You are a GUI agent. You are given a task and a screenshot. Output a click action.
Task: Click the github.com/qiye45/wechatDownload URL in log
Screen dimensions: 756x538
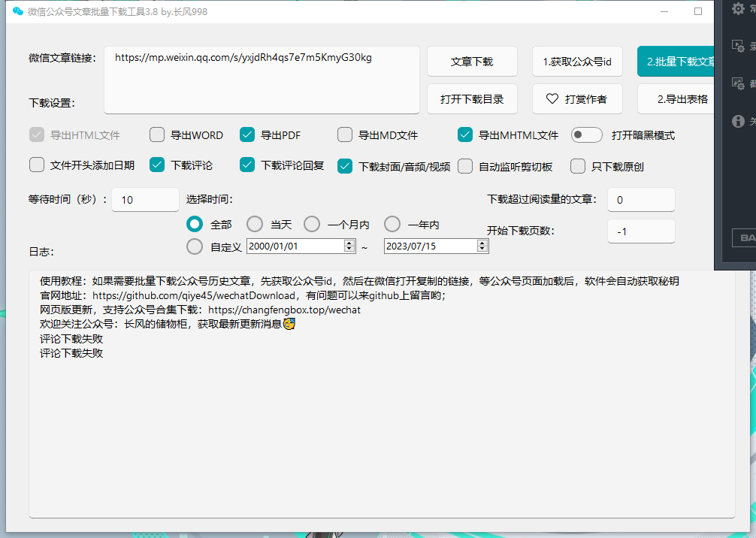(x=194, y=295)
